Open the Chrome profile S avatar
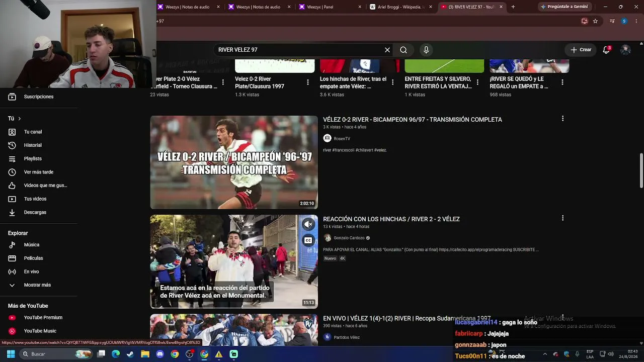The image size is (644, 362). click(x=624, y=21)
